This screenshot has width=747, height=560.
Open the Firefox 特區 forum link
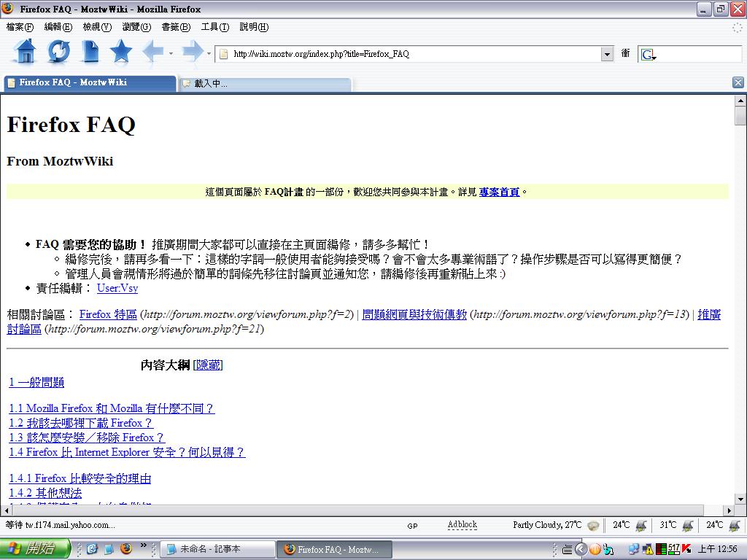click(108, 314)
